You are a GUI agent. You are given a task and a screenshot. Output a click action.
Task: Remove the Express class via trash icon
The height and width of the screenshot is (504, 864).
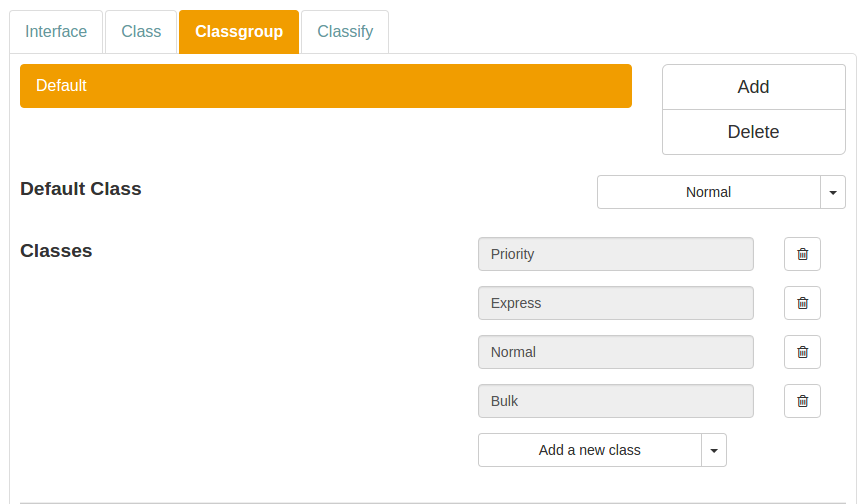(x=802, y=303)
